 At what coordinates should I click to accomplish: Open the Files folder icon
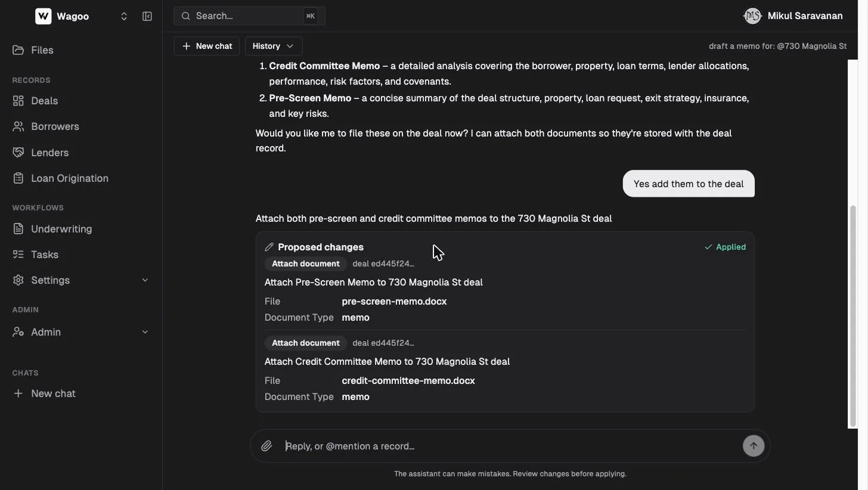pyautogui.click(x=18, y=50)
